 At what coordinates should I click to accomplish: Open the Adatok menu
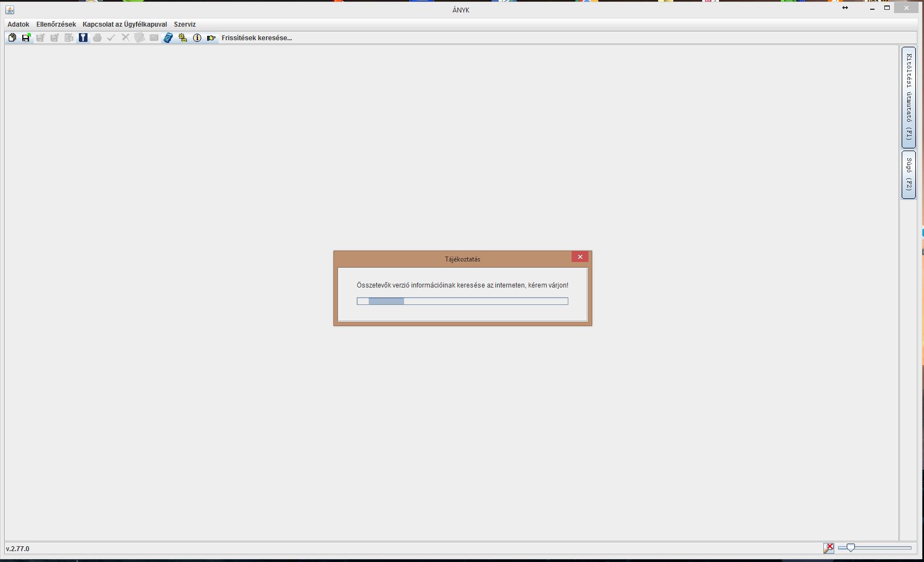pos(18,24)
